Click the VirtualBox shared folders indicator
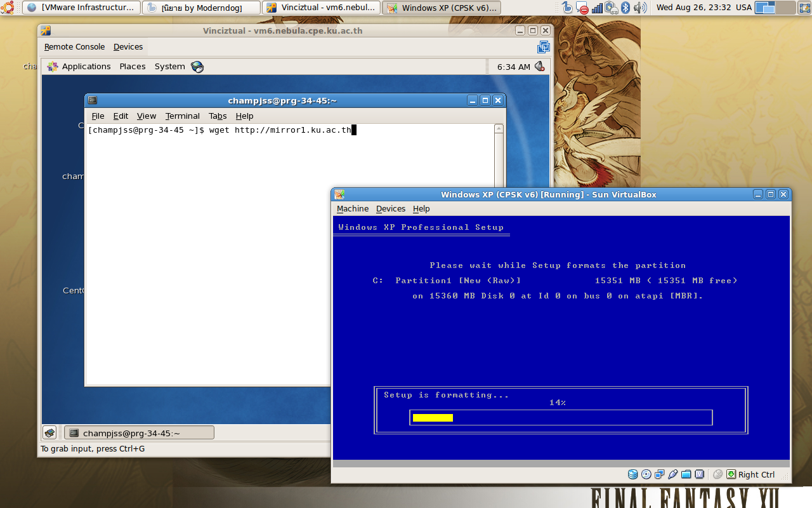Viewport: 812px width, 508px height. pyautogui.click(x=686, y=474)
